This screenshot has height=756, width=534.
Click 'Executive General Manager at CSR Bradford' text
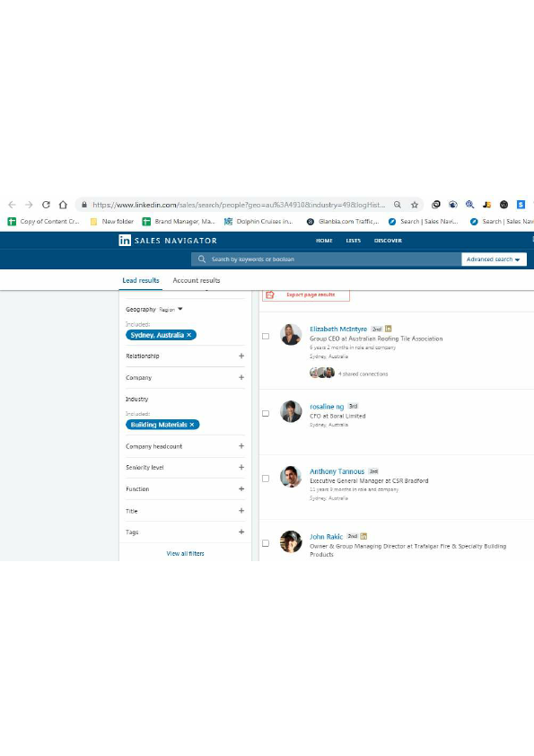coord(369,480)
